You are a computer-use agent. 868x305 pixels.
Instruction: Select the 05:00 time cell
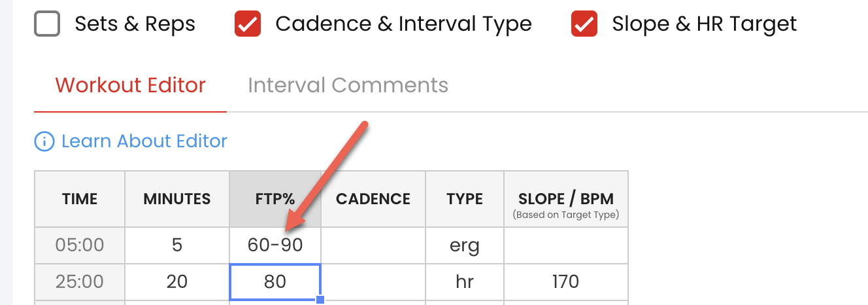click(80, 245)
